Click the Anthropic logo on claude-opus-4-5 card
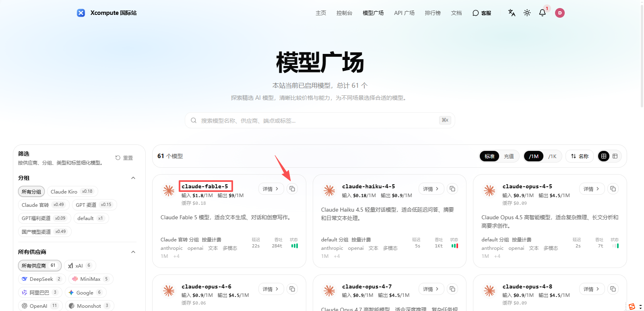 click(x=489, y=190)
